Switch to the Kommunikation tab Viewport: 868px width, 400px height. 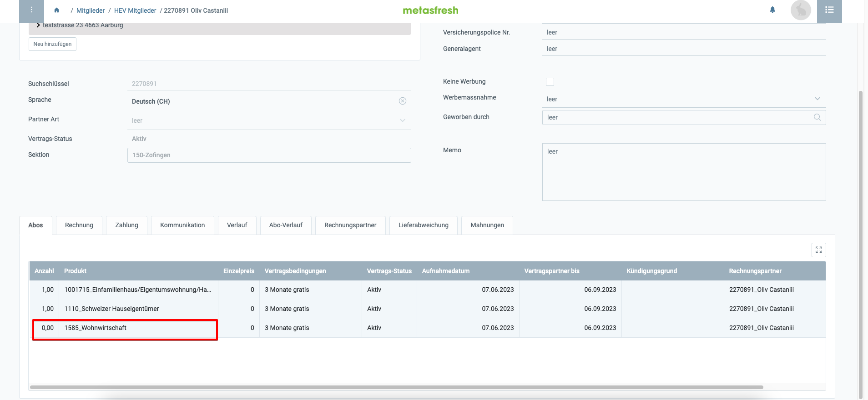[x=182, y=225]
